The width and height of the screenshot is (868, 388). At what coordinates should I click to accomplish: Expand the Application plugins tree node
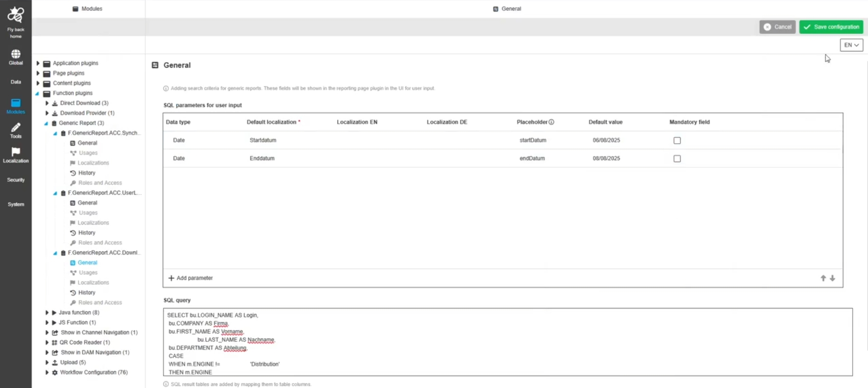point(38,63)
